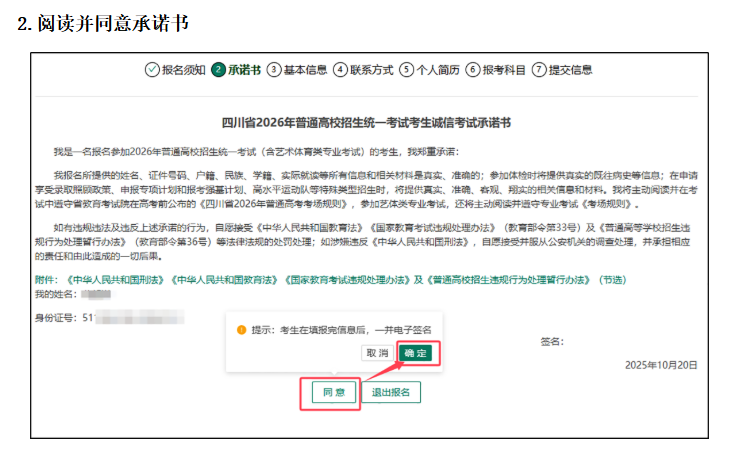The image size is (732, 464).
Task: Switch to the 报名须知 step tab
Action: click(183, 70)
